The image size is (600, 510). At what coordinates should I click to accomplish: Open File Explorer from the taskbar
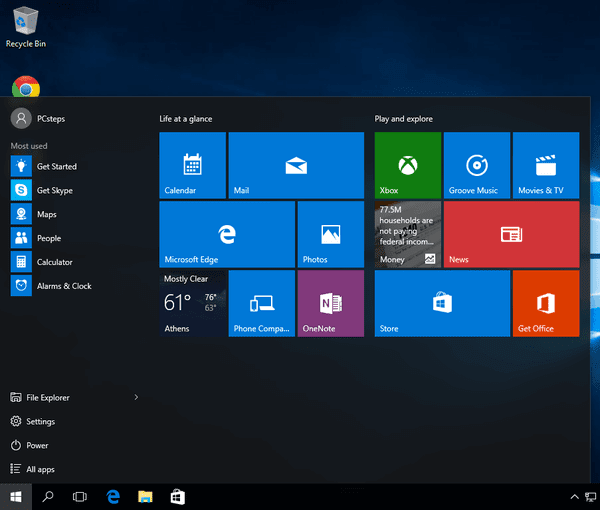click(x=145, y=497)
